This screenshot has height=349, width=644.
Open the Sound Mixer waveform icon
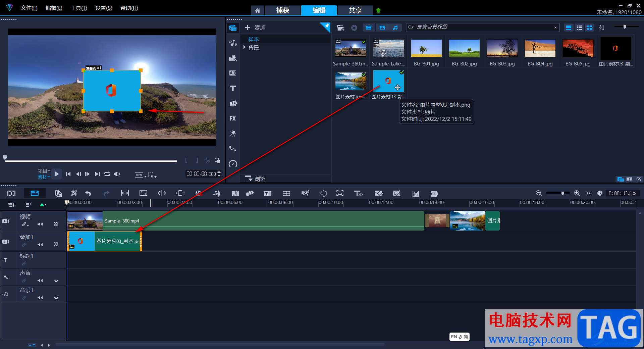217,193
